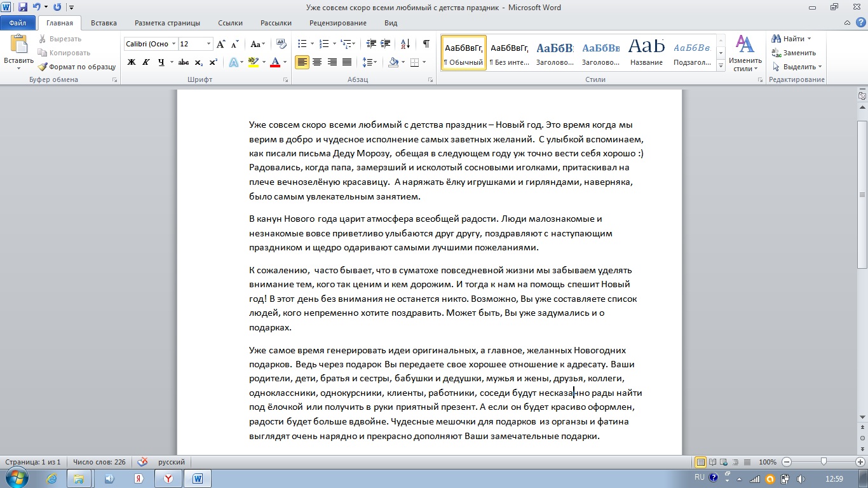Align text left
The image size is (868, 488).
point(302,62)
